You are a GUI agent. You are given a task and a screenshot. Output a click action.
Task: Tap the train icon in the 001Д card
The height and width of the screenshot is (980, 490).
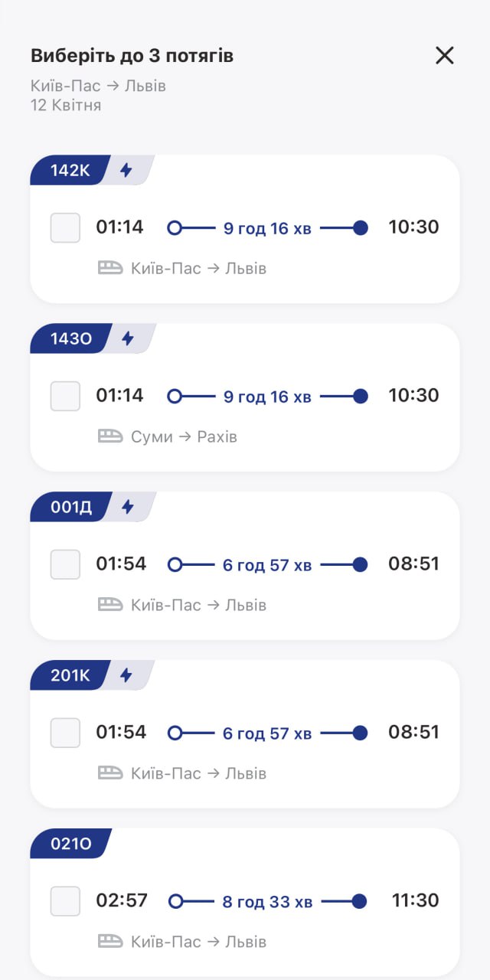(110, 605)
